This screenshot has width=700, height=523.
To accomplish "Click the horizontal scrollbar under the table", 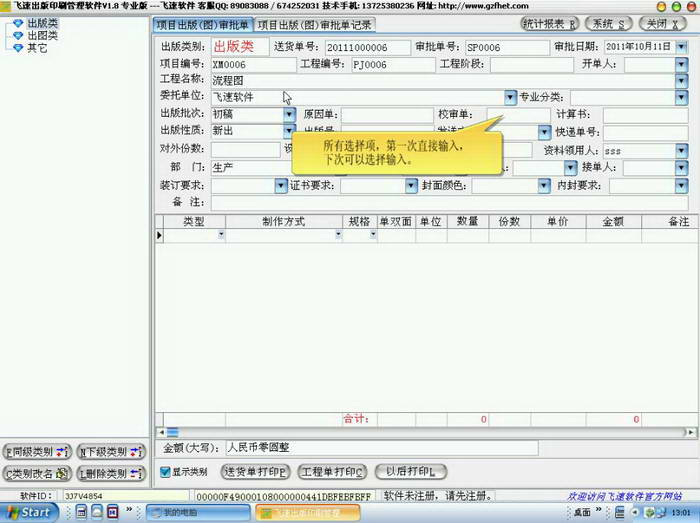I will pos(420,432).
